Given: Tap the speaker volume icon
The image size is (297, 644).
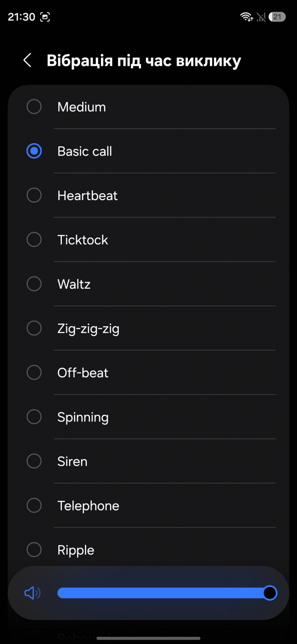Looking at the screenshot, I should pos(32,593).
